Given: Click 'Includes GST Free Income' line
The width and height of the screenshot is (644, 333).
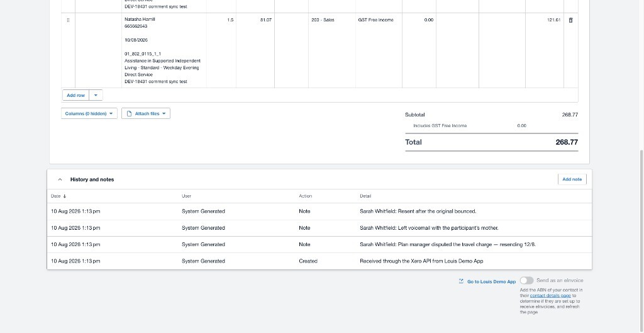Looking at the screenshot, I should click(x=440, y=126).
